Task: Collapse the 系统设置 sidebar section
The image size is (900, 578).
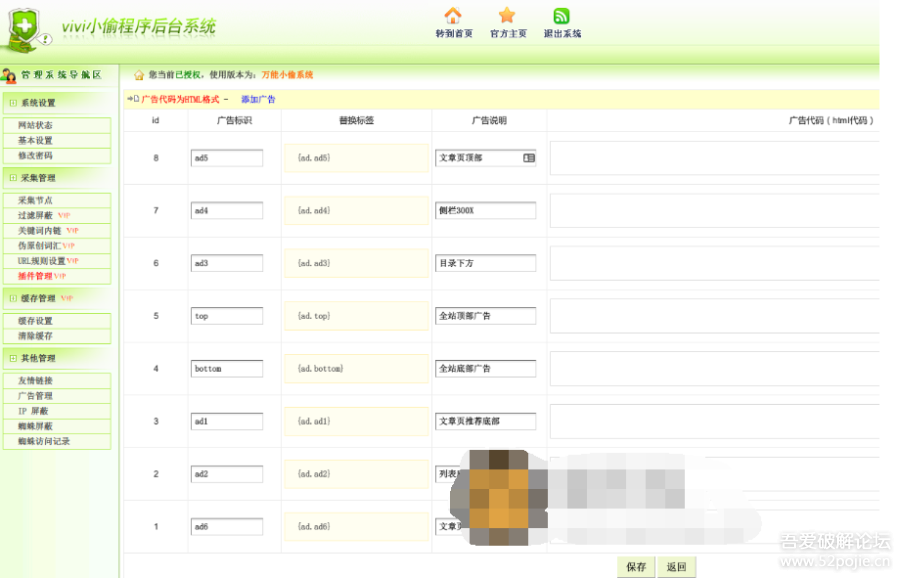Action: click(x=13, y=103)
